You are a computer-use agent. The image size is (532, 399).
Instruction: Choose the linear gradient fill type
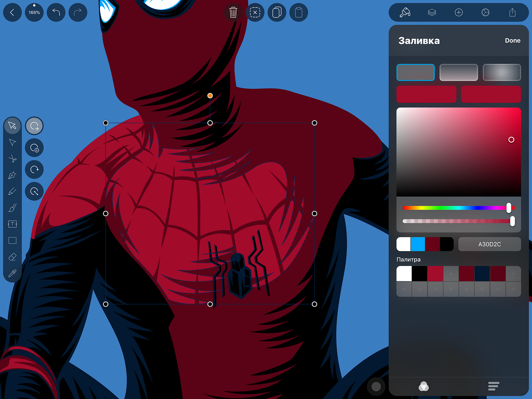click(459, 72)
